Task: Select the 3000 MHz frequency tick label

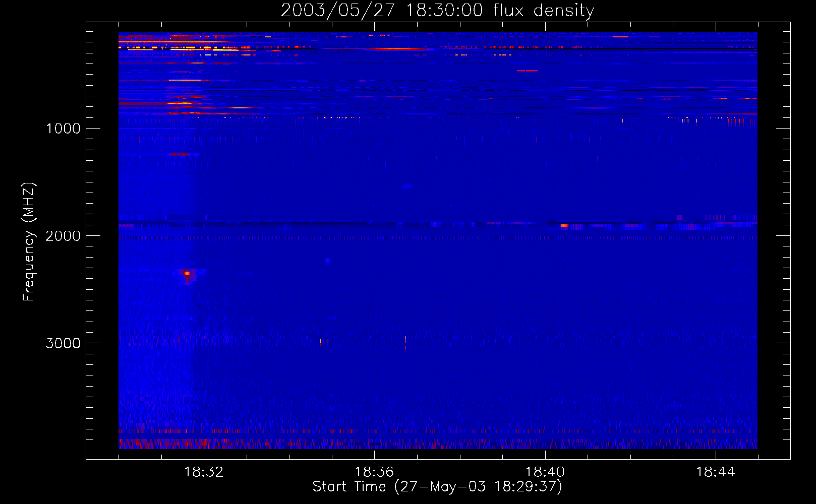Action: [x=63, y=343]
